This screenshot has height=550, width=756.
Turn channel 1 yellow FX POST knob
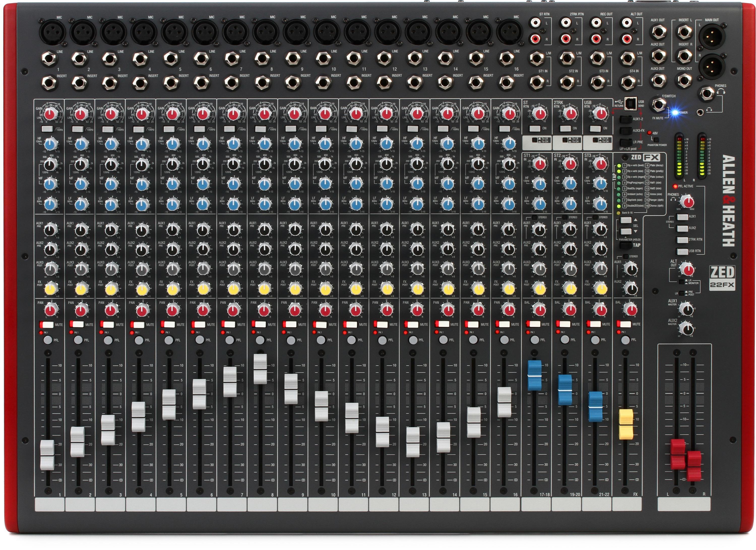pyautogui.click(x=50, y=289)
